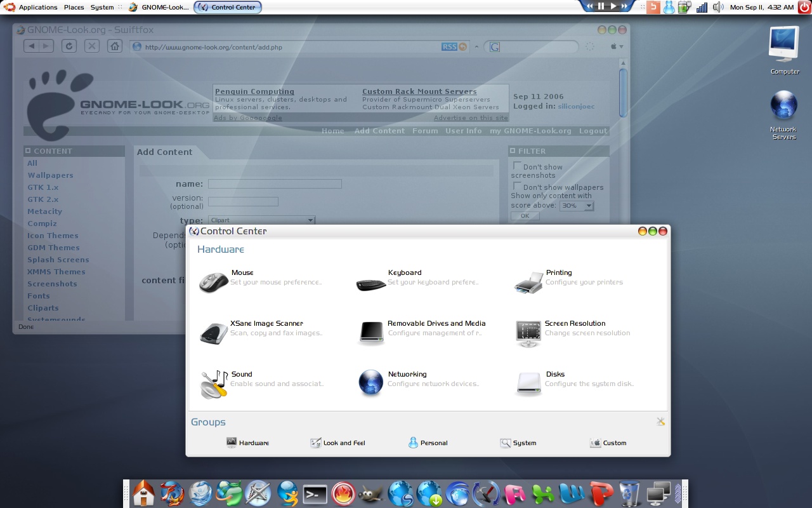Click the browser reload button
The image size is (812, 508).
coord(69,46)
